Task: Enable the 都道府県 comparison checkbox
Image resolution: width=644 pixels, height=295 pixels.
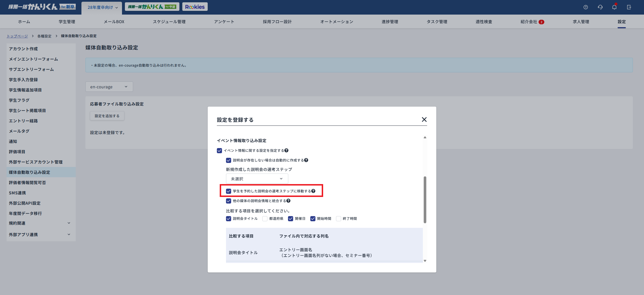Action: click(x=265, y=219)
